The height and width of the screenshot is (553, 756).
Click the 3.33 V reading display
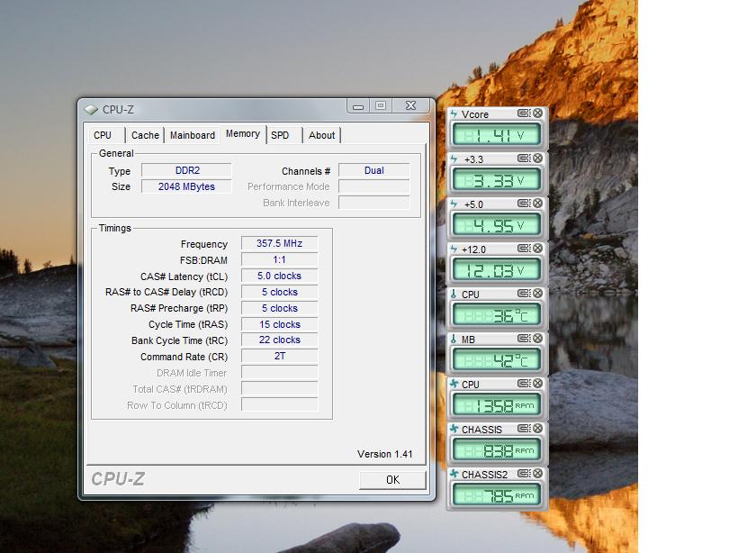pos(496,180)
